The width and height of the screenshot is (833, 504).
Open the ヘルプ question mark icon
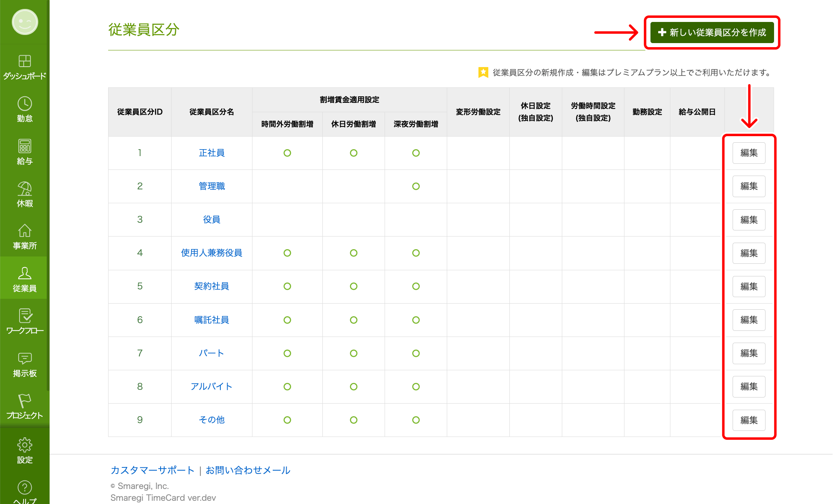coord(25,487)
